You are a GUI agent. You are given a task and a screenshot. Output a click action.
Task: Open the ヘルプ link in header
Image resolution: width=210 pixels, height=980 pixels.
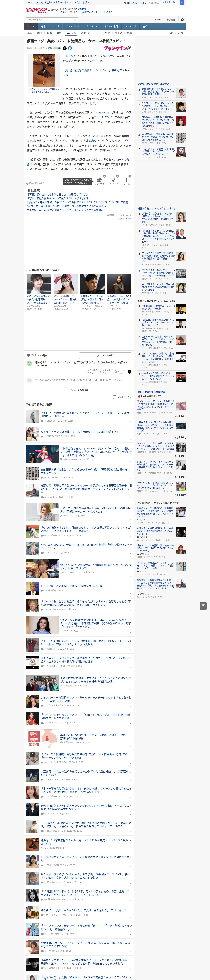tap(143, 3)
